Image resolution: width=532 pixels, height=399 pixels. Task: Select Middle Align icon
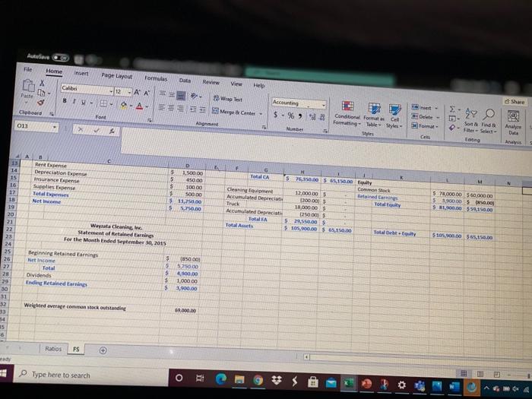point(172,95)
